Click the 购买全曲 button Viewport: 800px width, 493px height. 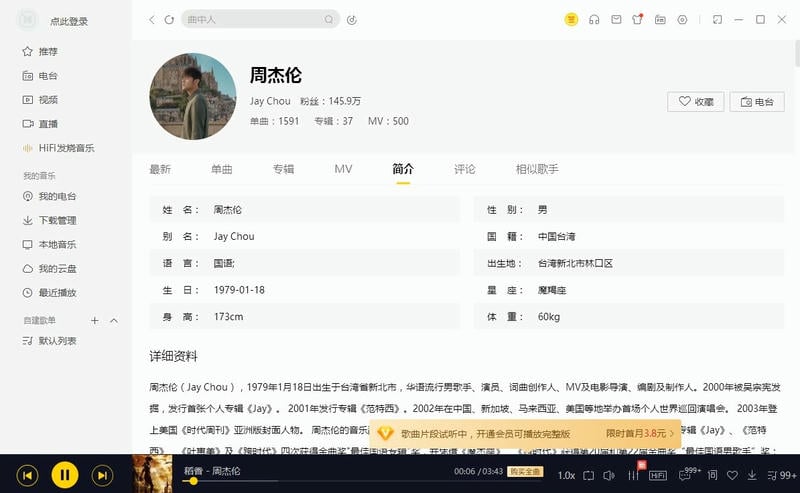pyautogui.click(x=525, y=471)
